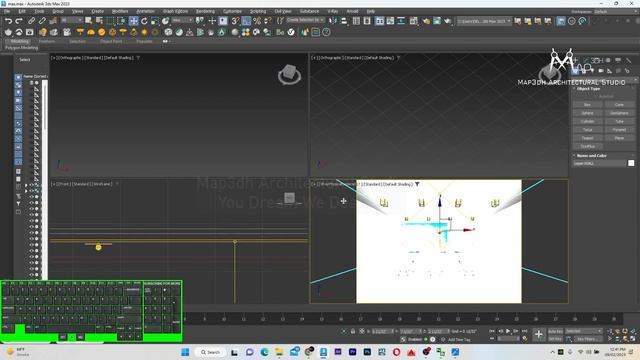Click the teapot icon in second toolbar row
The height and width of the screenshot is (360, 640).
pos(8,32)
